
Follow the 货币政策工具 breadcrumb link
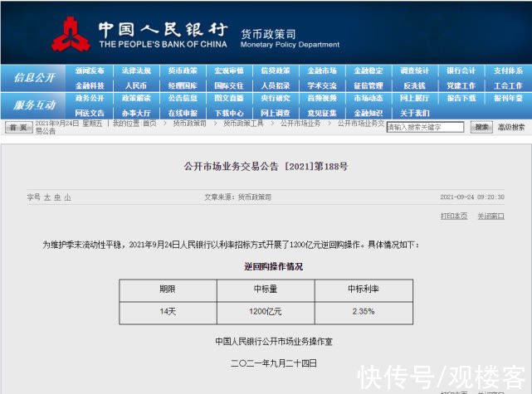243,124
